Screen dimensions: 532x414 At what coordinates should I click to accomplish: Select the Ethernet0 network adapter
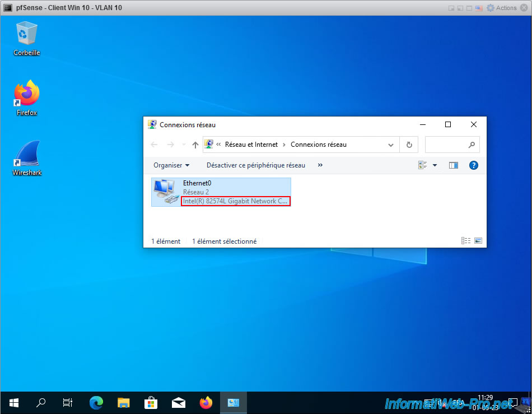click(x=221, y=192)
